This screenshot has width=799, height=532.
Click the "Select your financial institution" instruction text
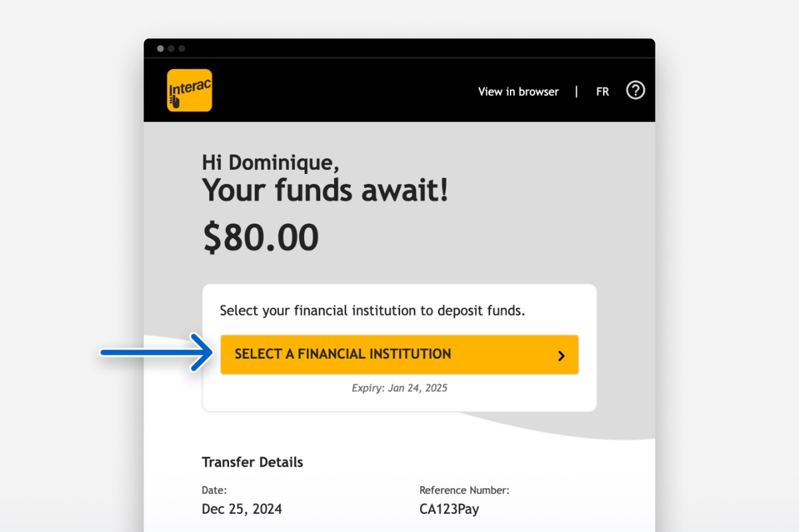[372, 311]
